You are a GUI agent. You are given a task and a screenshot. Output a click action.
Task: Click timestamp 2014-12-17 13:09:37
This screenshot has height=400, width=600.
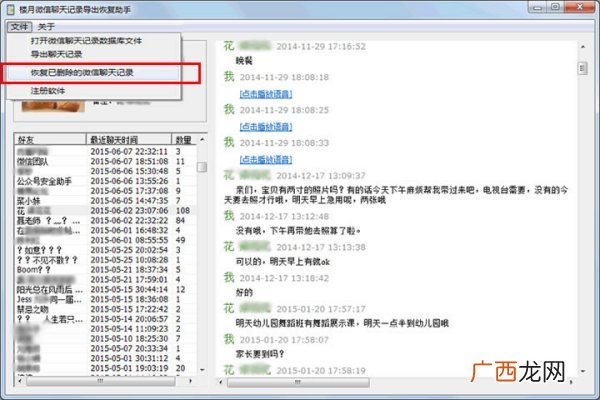pyautogui.click(x=321, y=176)
